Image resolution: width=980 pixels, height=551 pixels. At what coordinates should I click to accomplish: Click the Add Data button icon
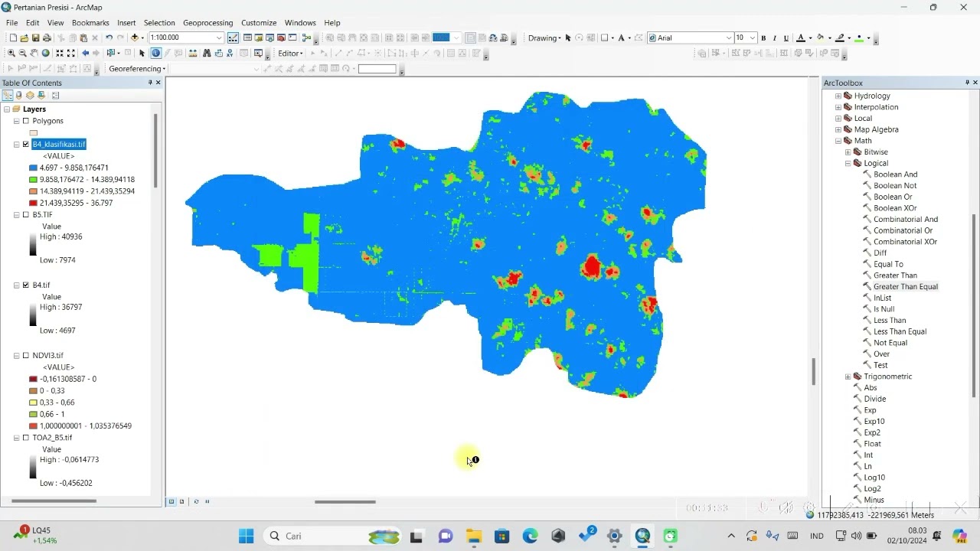[135, 37]
